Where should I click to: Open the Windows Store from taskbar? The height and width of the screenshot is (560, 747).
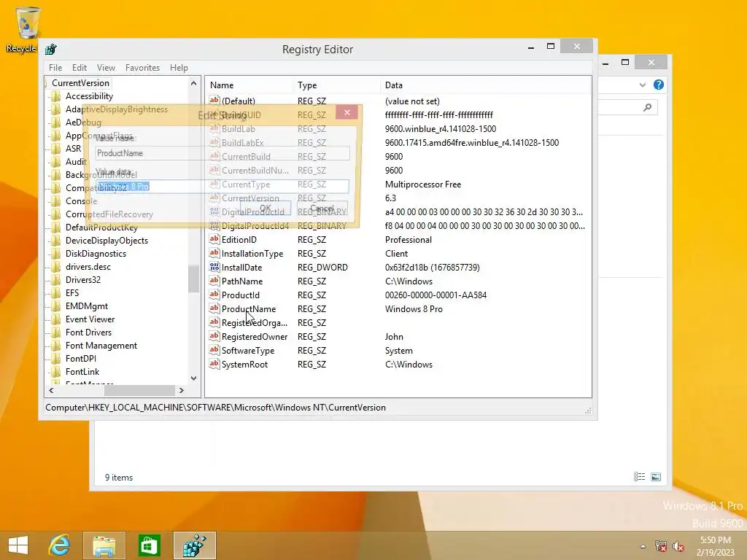(x=149, y=545)
